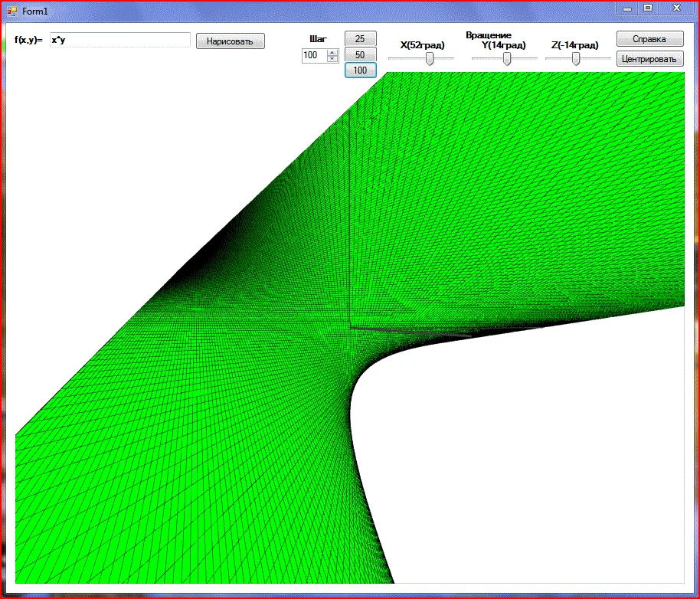Set step with the 50 button
The image size is (700, 599).
tap(360, 54)
